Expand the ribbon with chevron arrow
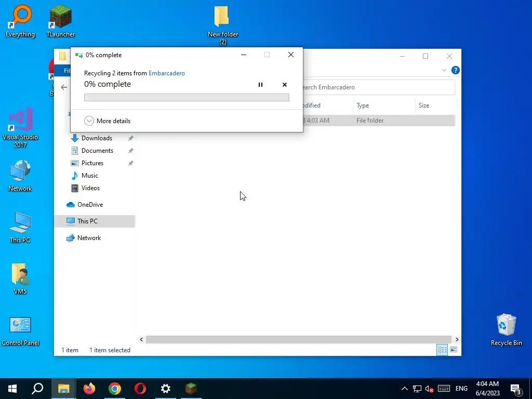The height and width of the screenshot is (399, 532). pos(444,70)
